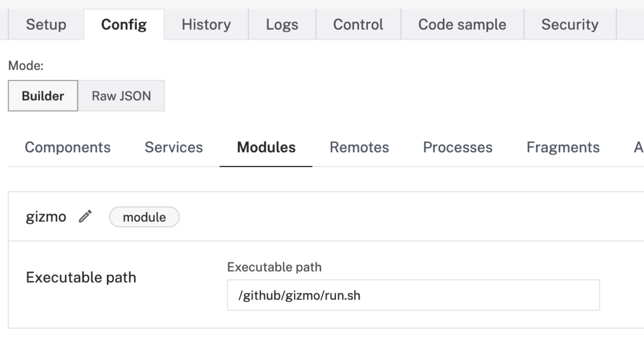Select Builder mode

coord(43,96)
